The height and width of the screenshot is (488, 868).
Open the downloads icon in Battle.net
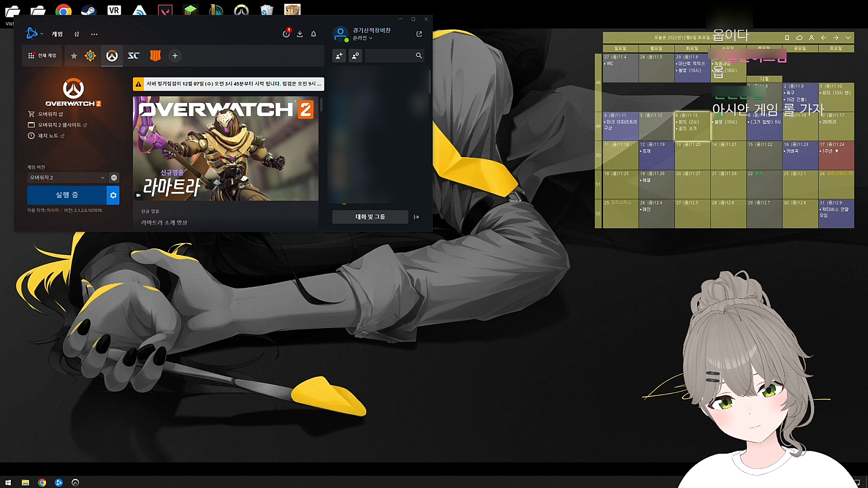coord(300,34)
